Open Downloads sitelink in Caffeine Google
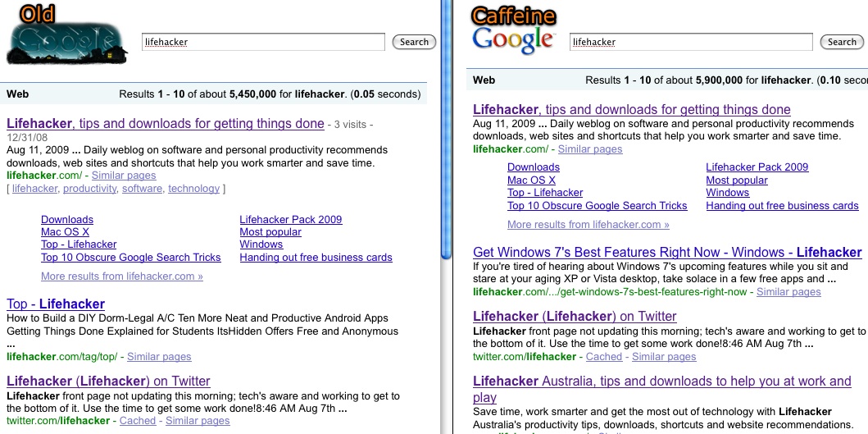This screenshot has width=868, height=434. [x=534, y=167]
